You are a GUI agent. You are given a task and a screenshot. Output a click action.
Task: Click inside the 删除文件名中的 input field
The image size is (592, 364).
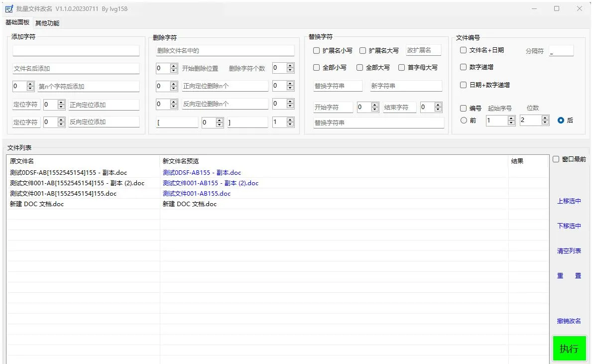[224, 50]
